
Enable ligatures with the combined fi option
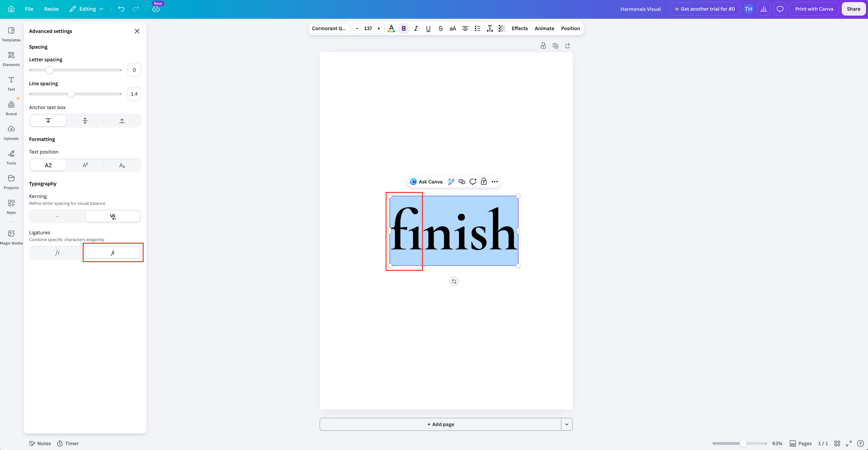coord(113,253)
